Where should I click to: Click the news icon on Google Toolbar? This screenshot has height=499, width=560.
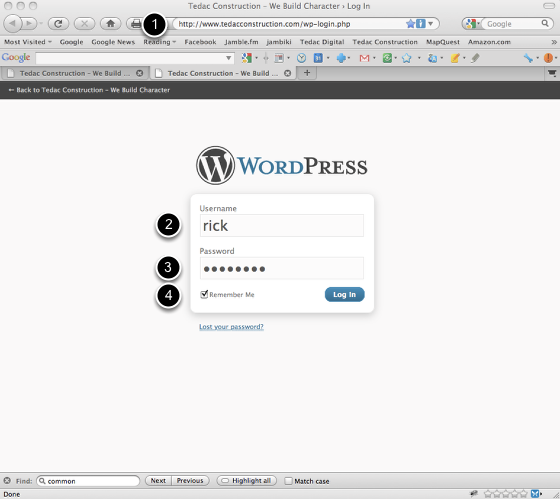coord(279,58)
